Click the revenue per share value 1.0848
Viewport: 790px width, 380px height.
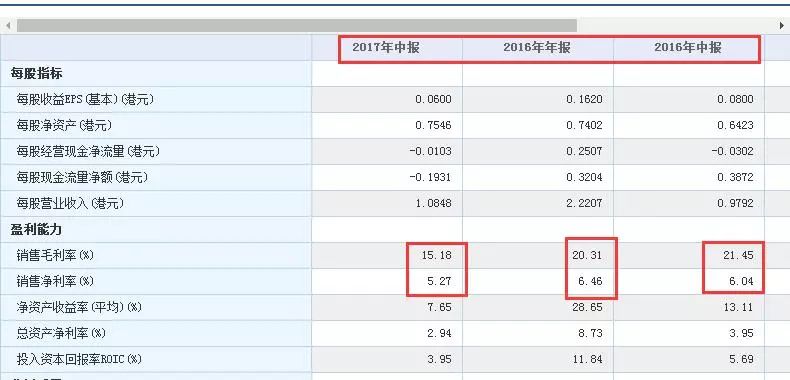(x=433, y=203)
